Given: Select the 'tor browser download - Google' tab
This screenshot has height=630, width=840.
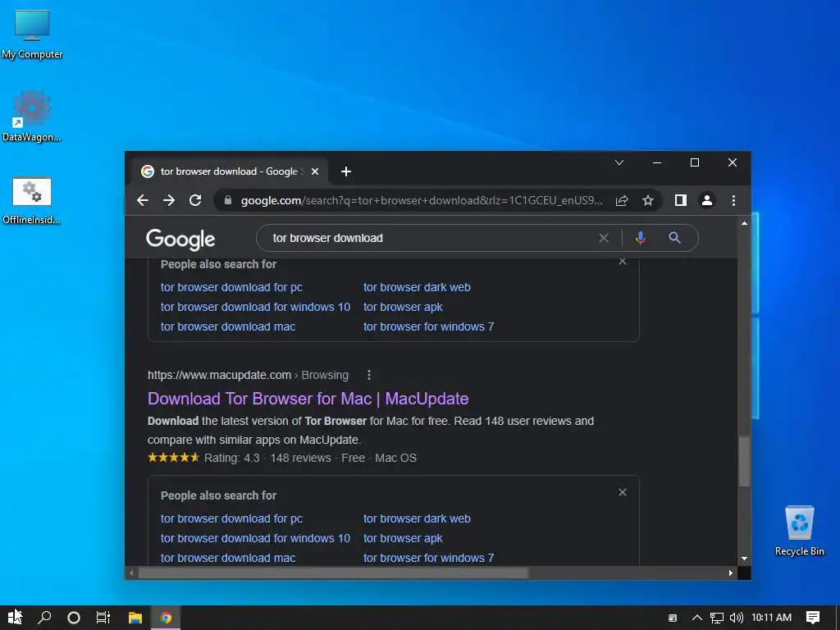Looking at the screenshot, I should pyautogui.click(x=230, y=171).
